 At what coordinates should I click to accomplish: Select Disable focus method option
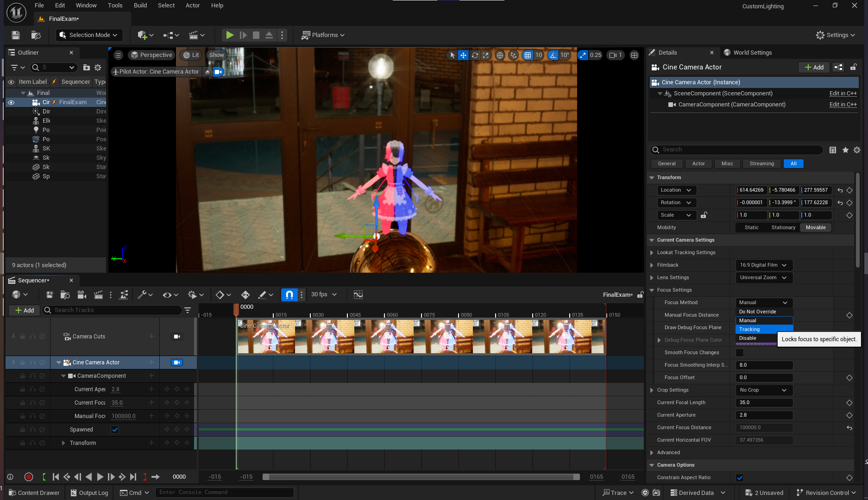(756, 338)
